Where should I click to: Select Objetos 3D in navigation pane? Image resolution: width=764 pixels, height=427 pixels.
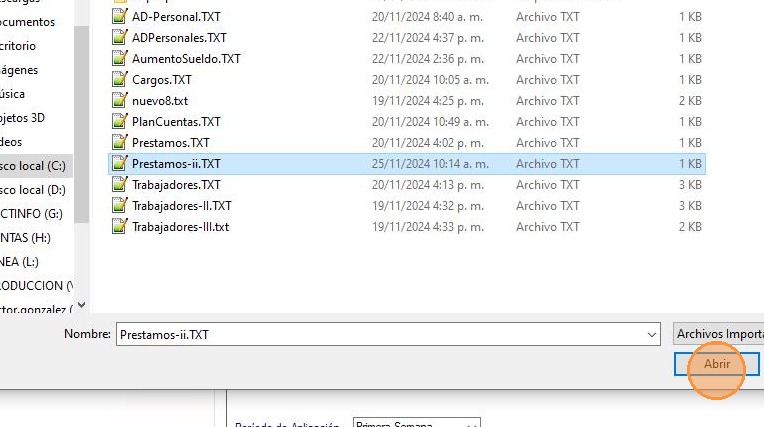point(22,118)
